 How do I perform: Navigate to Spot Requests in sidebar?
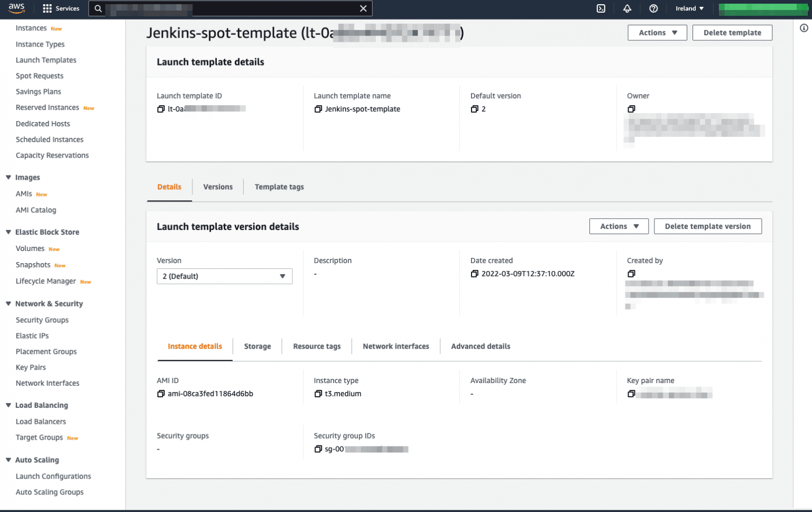point(39,76)
